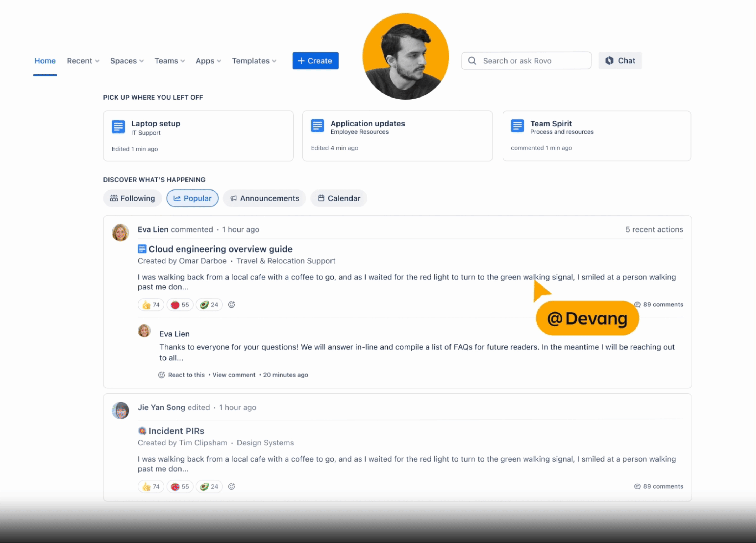Click the tomato reaction on Cloud engineering guide
Screen dimensions: 756x543
click(x=179, y=304)
